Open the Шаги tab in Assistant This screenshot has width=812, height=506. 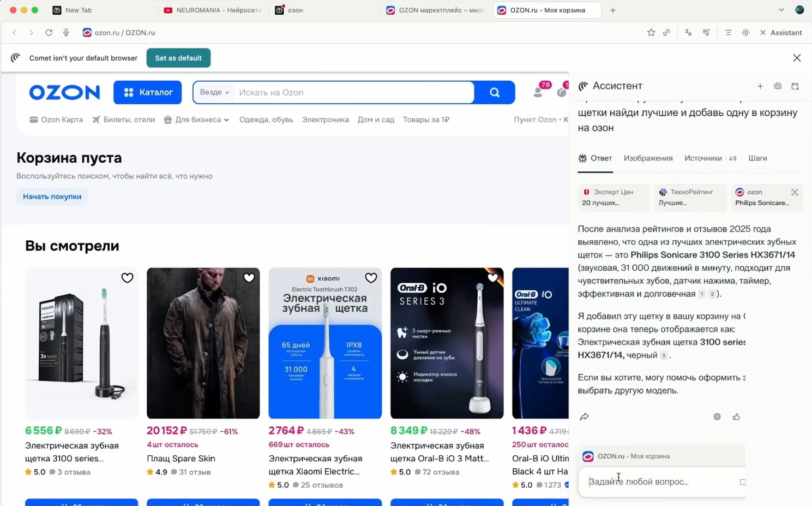[757, 158]
